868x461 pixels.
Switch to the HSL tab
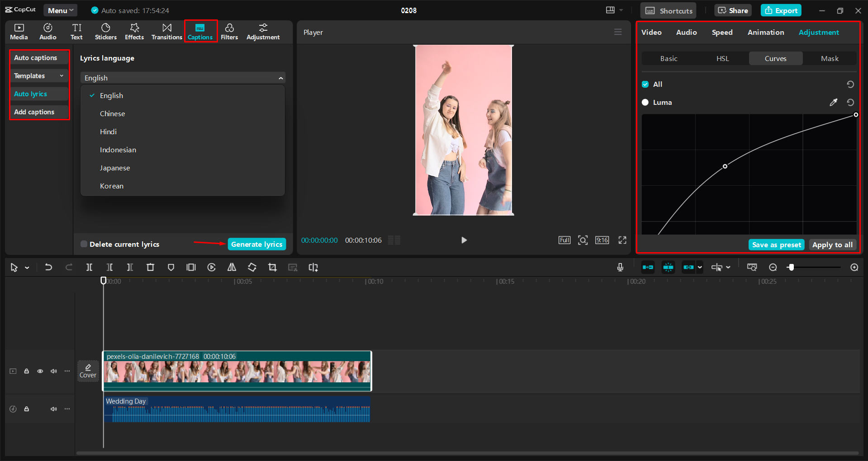[x=722, y=58]
